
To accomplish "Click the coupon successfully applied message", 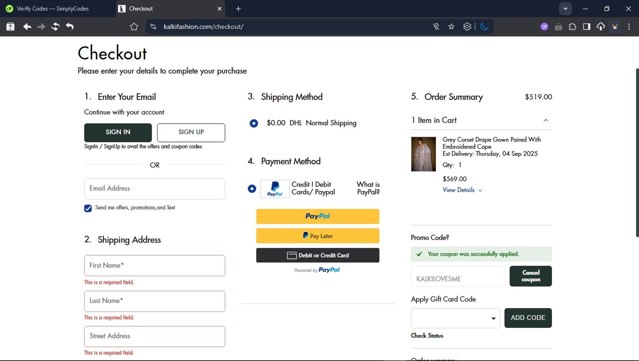I will click(x=481, y=254).
